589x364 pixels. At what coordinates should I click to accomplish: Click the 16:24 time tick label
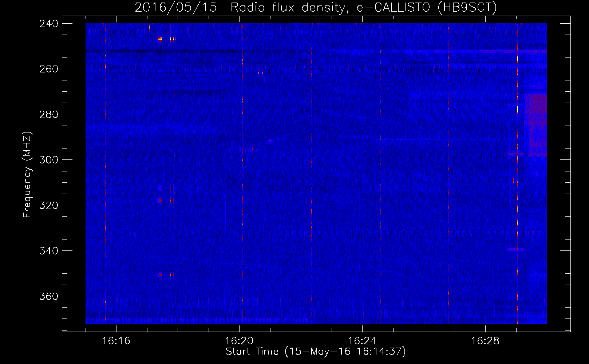pyautogui.click(x=362, y=341)
